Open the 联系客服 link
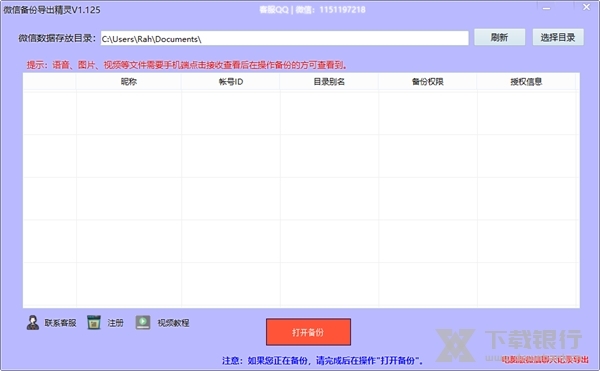 coord(60,323)
